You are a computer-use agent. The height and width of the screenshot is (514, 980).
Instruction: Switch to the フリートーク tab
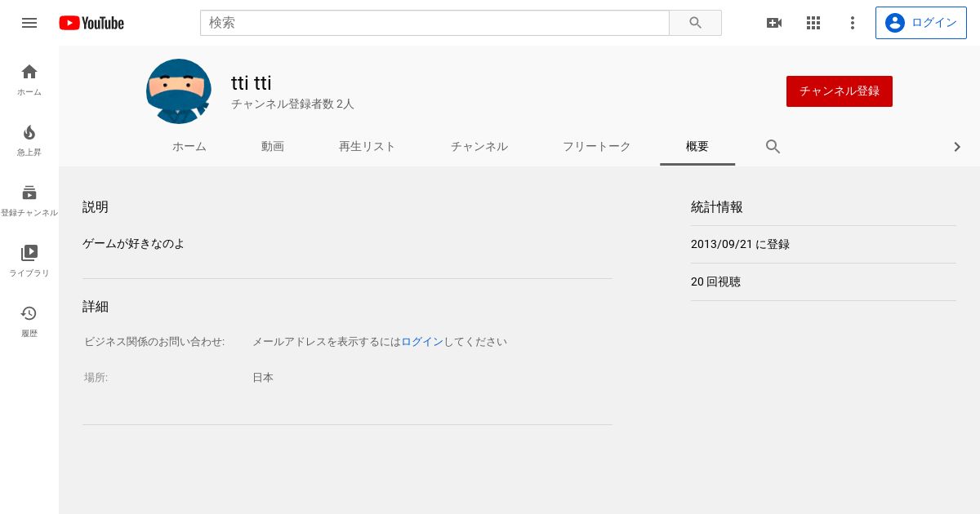pos(597,147)
